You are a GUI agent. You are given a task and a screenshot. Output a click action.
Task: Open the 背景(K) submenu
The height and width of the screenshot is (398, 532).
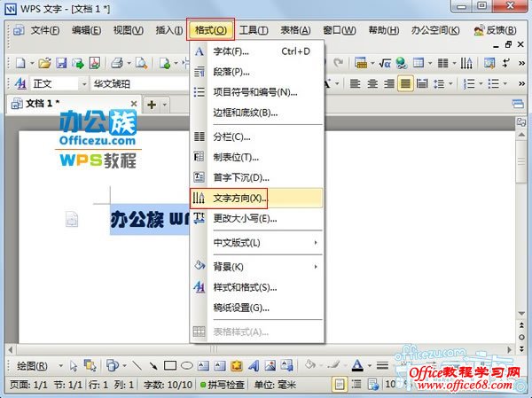tap(256, 267)
